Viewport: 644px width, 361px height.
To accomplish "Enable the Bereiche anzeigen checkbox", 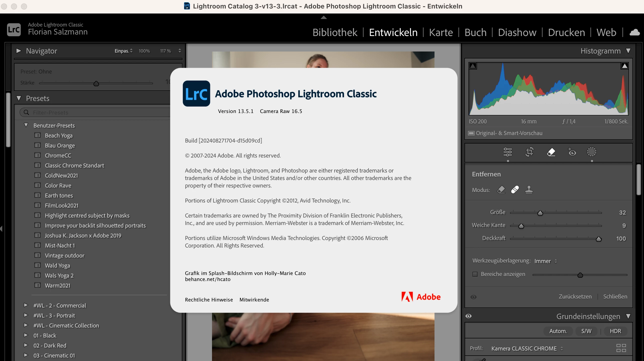I will pos(475,274).
